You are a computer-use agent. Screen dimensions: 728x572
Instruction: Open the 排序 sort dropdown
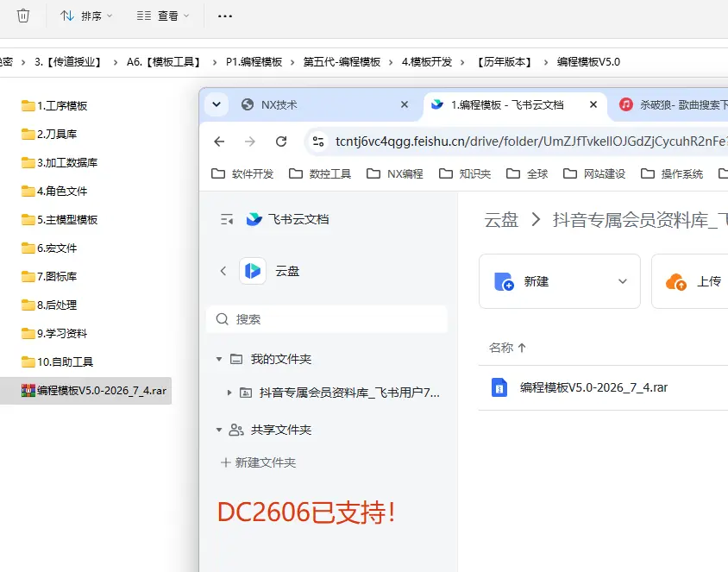86,16
